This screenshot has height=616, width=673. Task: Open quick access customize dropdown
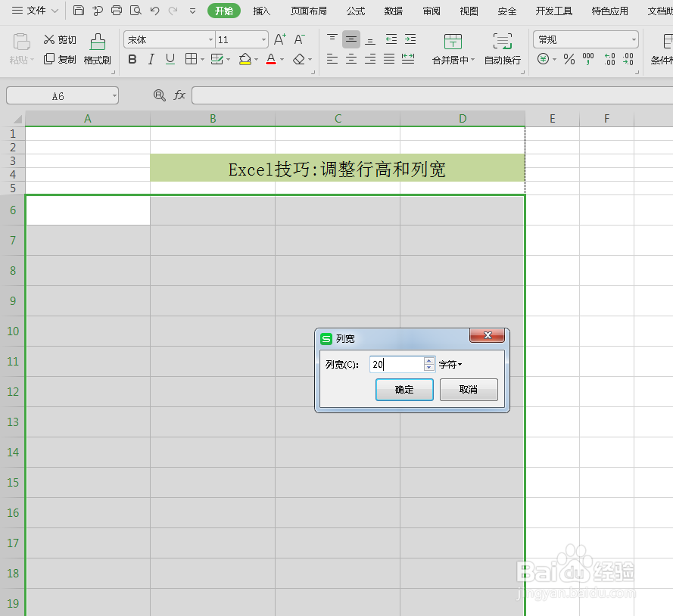click(192, 11)
